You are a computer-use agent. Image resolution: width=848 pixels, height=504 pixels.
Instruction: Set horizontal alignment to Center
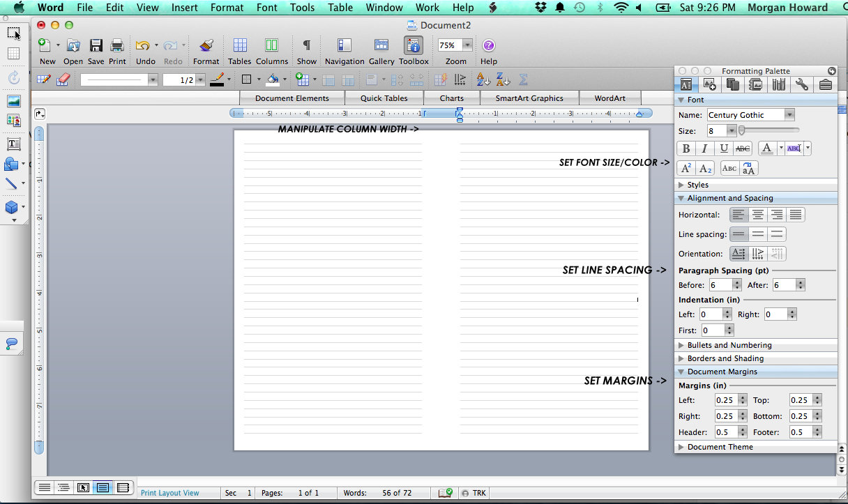[757, 215]
